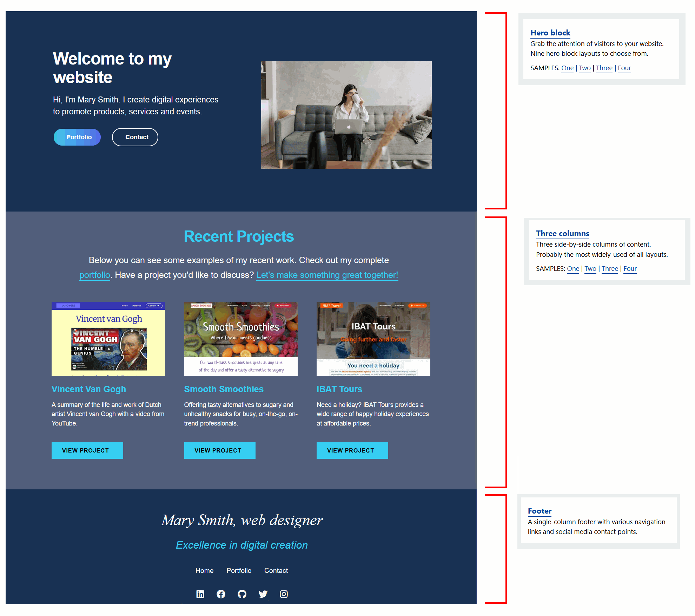695x616 pixels.
Task: Click the GitHub icon in footer
Action: [x=241, y=593]
